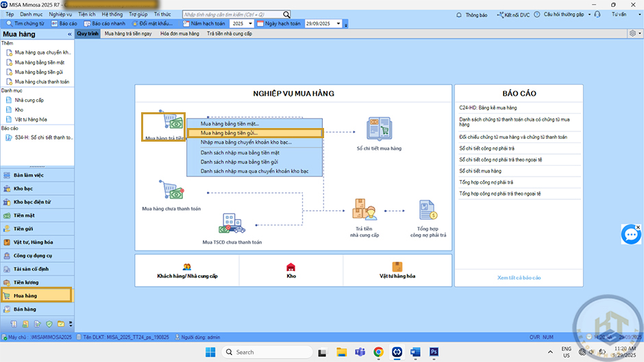
Task: Switch to Hóa đơn mua hàng tab
Action: 179,33
